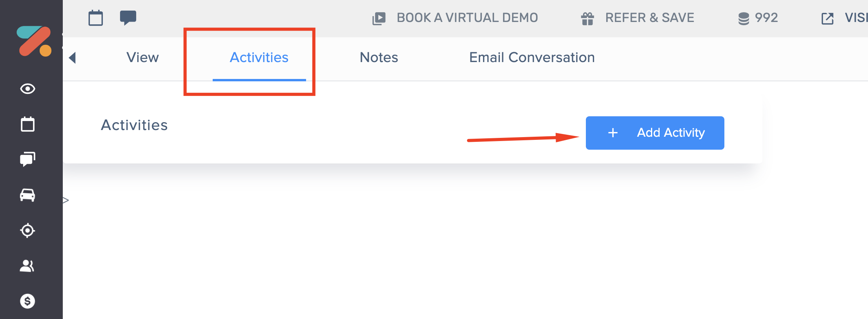The height and width of the screenshot is (319, 868).
Task: Click the app logo in the sidebar
Action: [34, 41]
